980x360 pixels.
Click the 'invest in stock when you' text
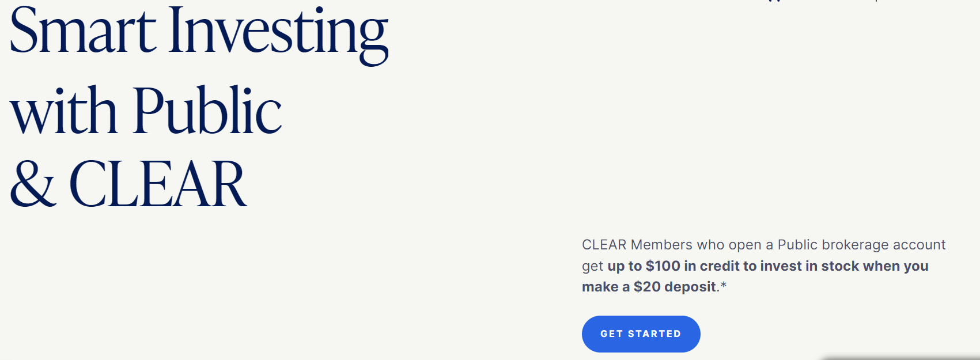[x=844, y=266]
